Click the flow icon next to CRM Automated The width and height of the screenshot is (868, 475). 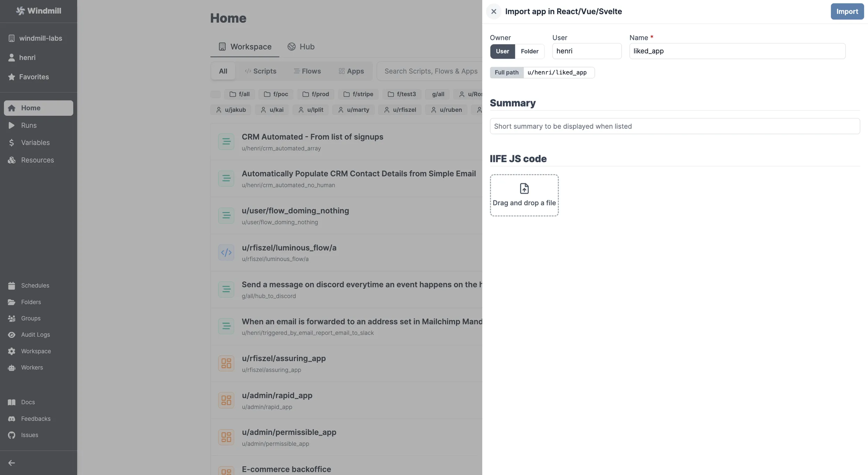pyautogui.click(x=226, y=141)
